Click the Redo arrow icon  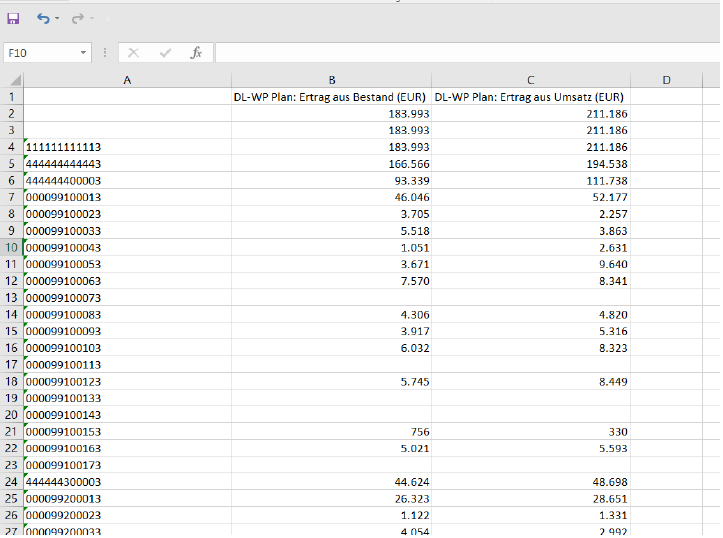point(77,18)
